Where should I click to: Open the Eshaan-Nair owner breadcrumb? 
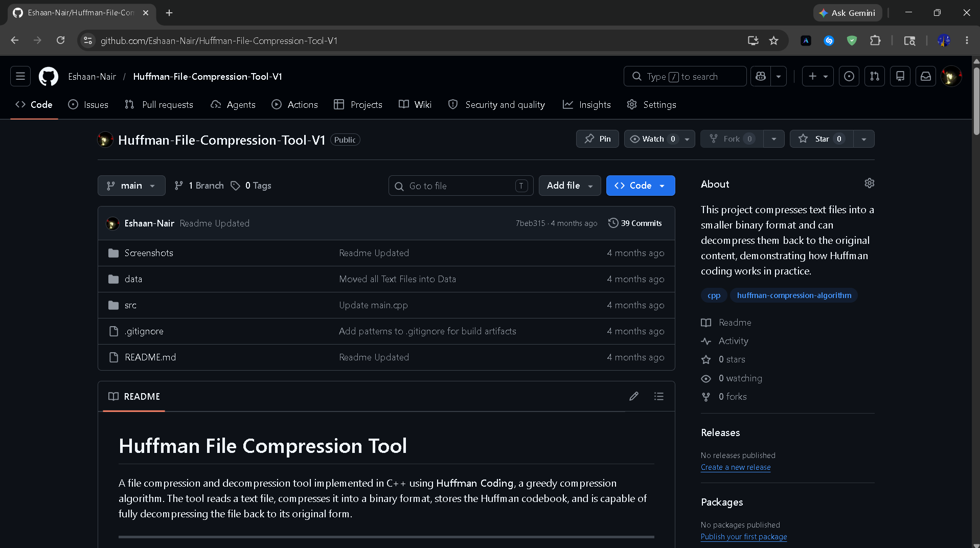coord(92,76)
